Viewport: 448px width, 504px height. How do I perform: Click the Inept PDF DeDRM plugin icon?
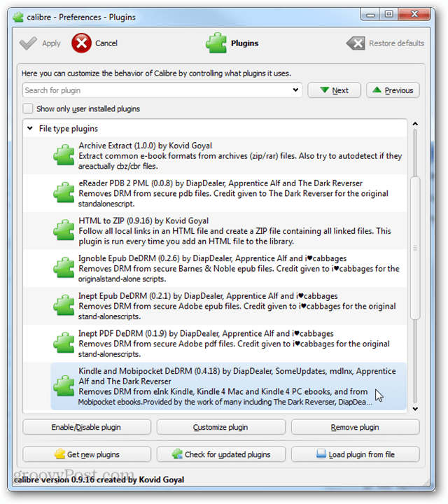[x=64, y=343]
